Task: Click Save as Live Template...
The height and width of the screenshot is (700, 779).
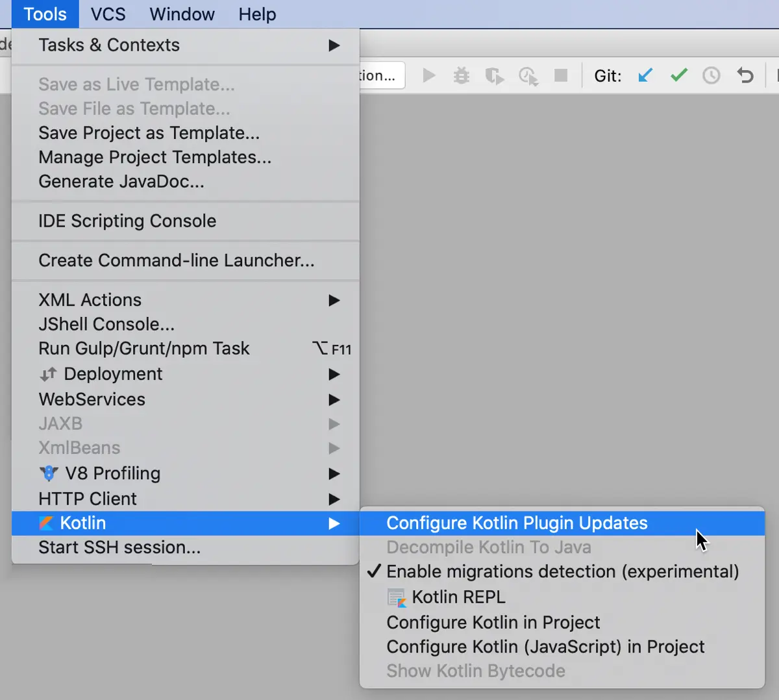Action: pyautogui.click(x=186, y=84)
